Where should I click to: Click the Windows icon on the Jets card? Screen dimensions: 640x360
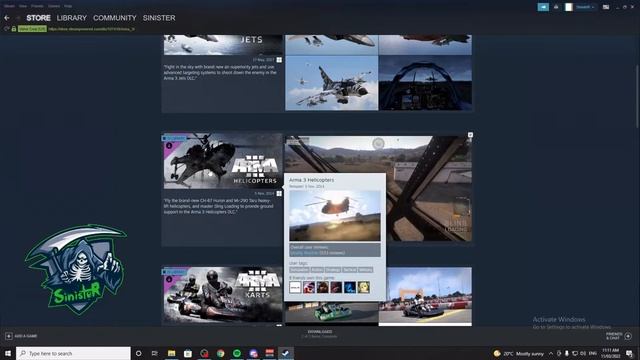(279, 60)
